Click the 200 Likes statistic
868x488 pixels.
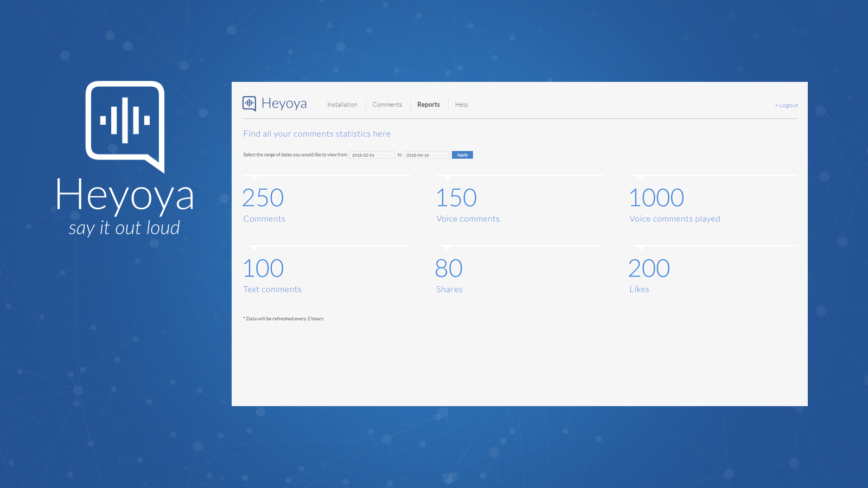[x=649, y=275]
